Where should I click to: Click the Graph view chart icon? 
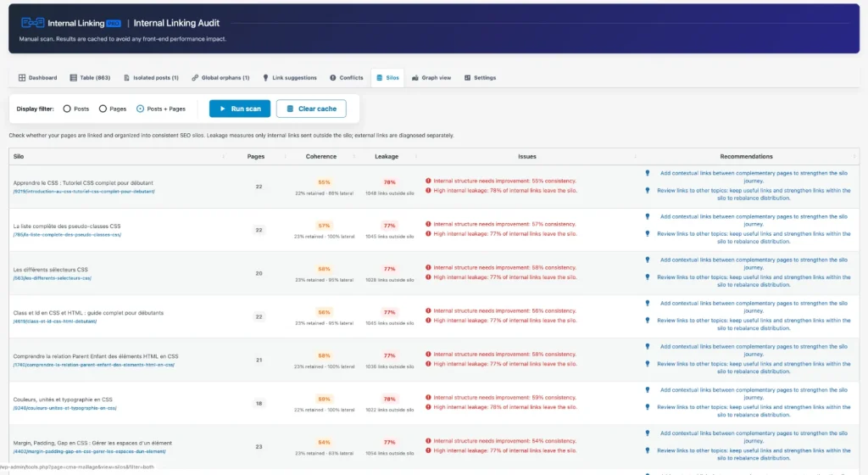tap(415, 78)
